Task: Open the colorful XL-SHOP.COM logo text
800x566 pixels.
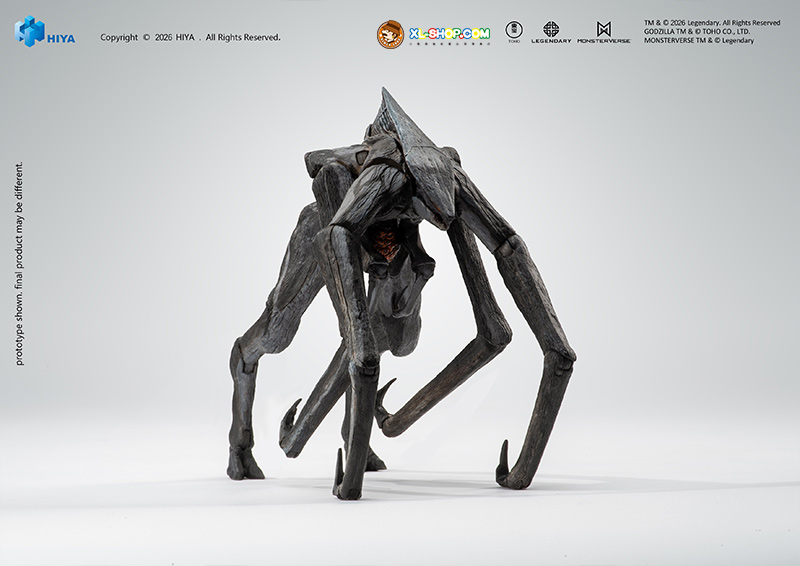Action: (x=449, y=34)
